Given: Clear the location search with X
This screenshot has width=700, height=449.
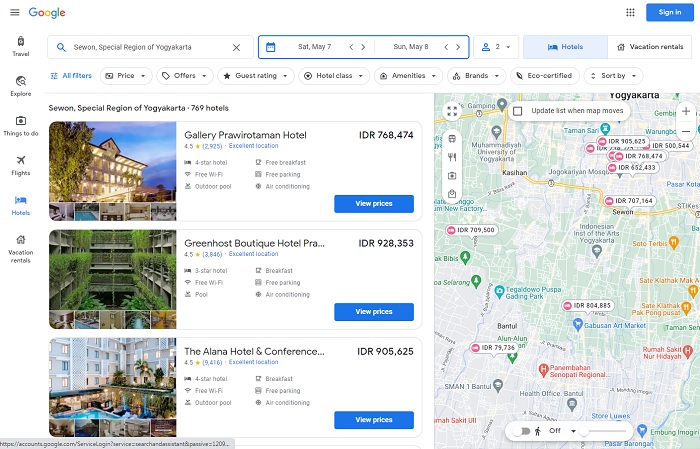Looking at the screenshot, I should click(x=237, y=47).
